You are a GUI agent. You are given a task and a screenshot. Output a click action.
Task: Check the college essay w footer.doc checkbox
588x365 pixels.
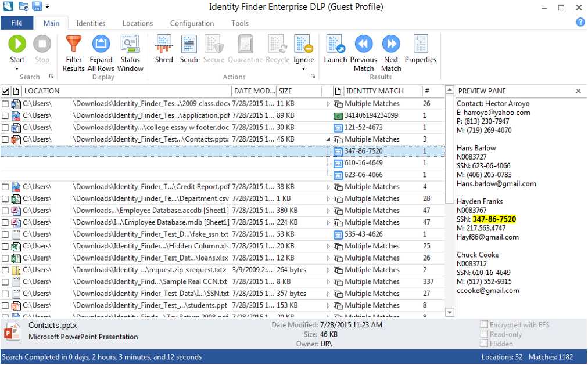pyautogui.click(x=5, y=128)
